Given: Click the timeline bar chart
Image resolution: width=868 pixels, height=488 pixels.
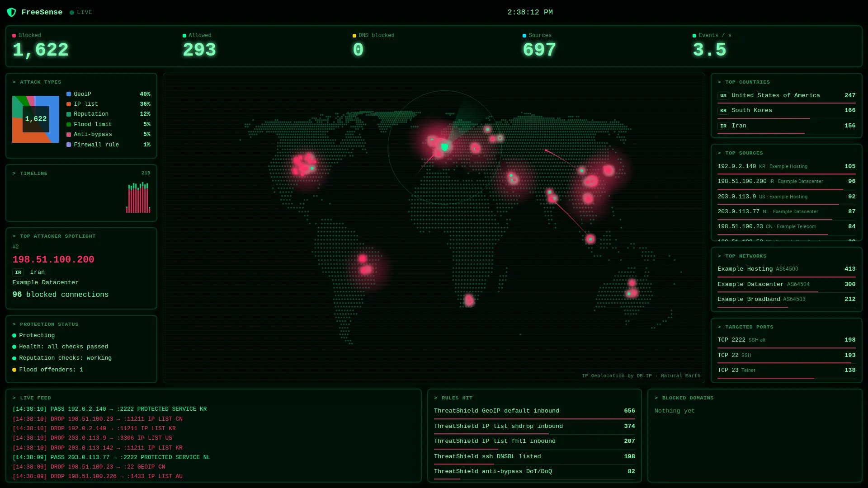Looking at the screenshot, I should (x=138, y=197).
